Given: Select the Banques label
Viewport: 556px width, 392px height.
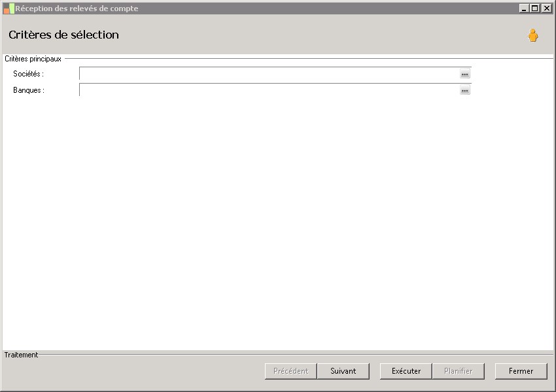Looking at the screenshot, I should [x=29, y=90].
